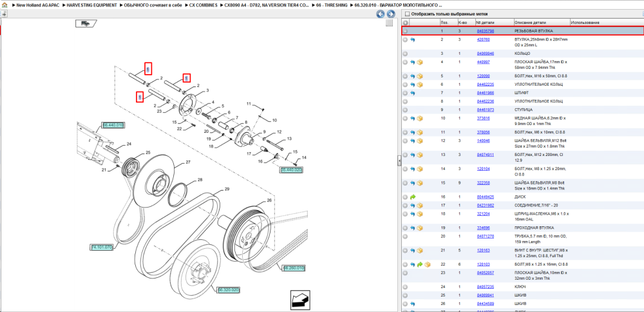Click box icon for part 334696
Screen dimensions: 644x312
pyautogui.click(x=420, y=228)
